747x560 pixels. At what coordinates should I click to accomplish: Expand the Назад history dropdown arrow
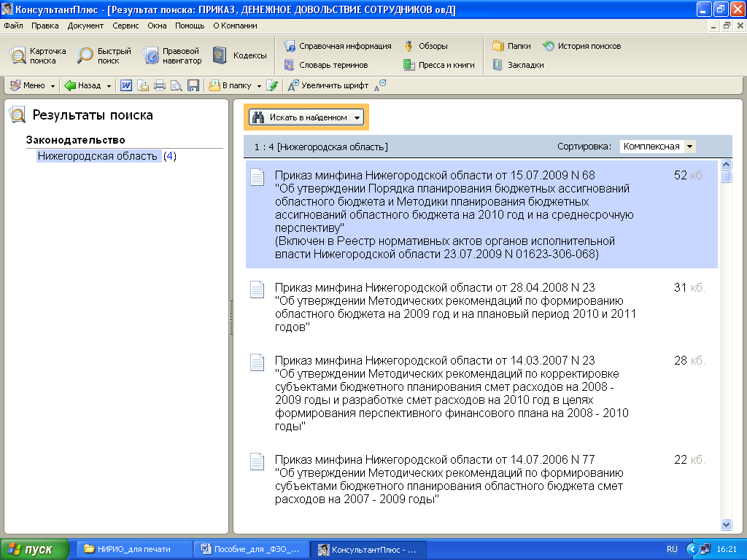pos(109,86)
